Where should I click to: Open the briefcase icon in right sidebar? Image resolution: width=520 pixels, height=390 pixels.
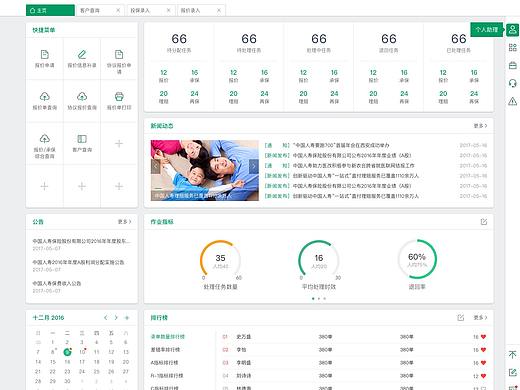point(513,65)
